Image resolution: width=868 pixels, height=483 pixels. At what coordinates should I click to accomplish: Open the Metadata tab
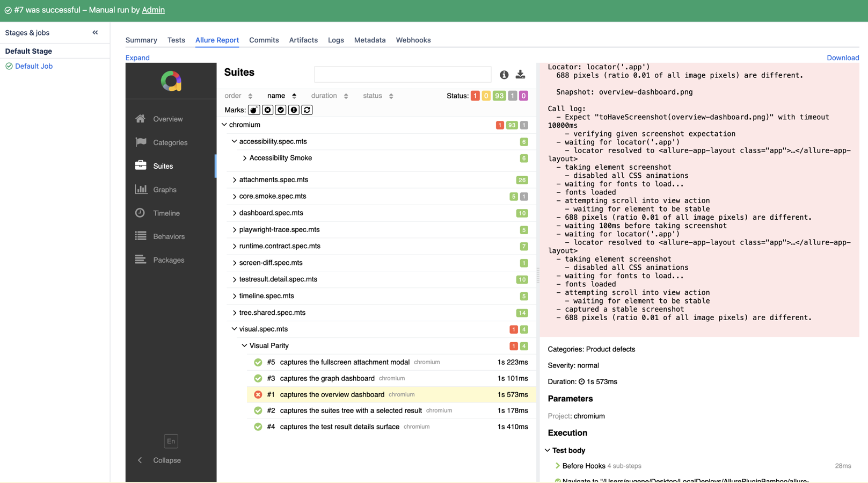(x=370, y=40)
